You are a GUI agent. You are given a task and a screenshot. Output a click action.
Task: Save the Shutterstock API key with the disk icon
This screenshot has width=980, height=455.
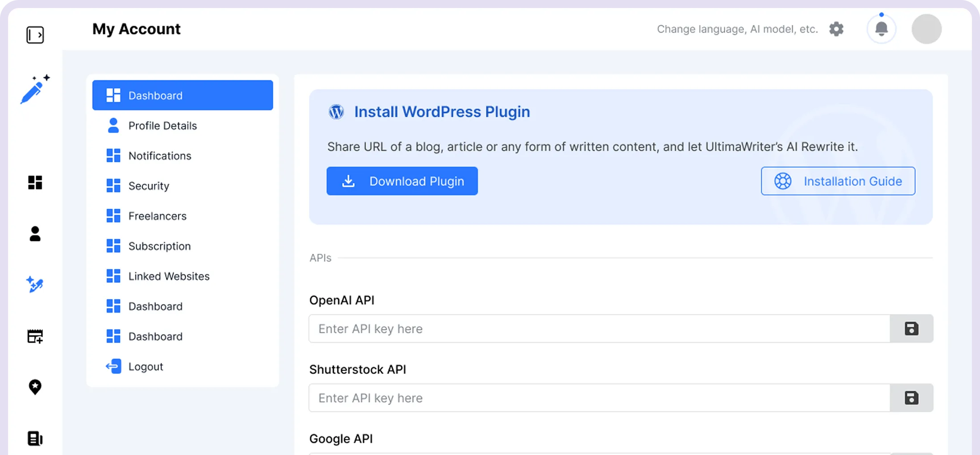[911, 398]
